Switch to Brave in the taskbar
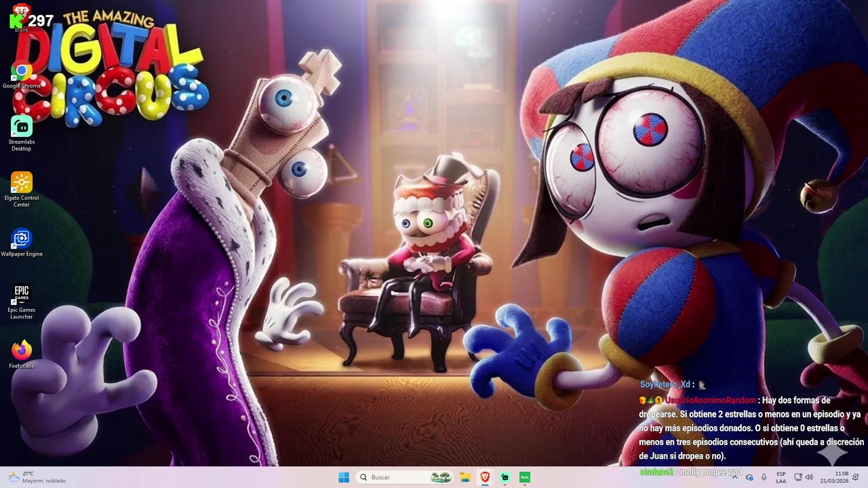The height and width of the screenshot is (488, 868). click(x=485, y=477)
